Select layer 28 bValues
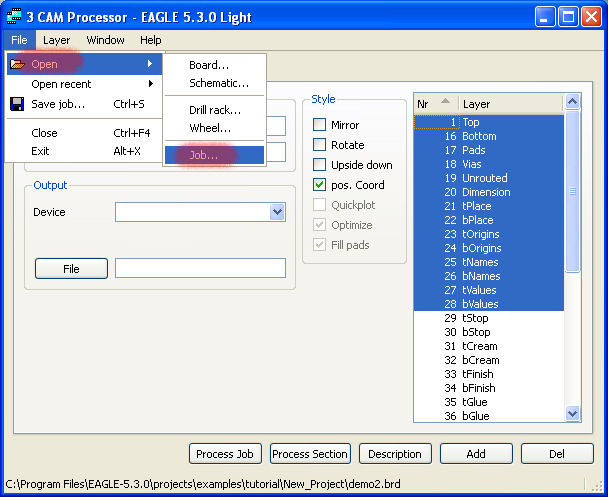The width and height of the screenshot is (608, 497). coord(489,304)
